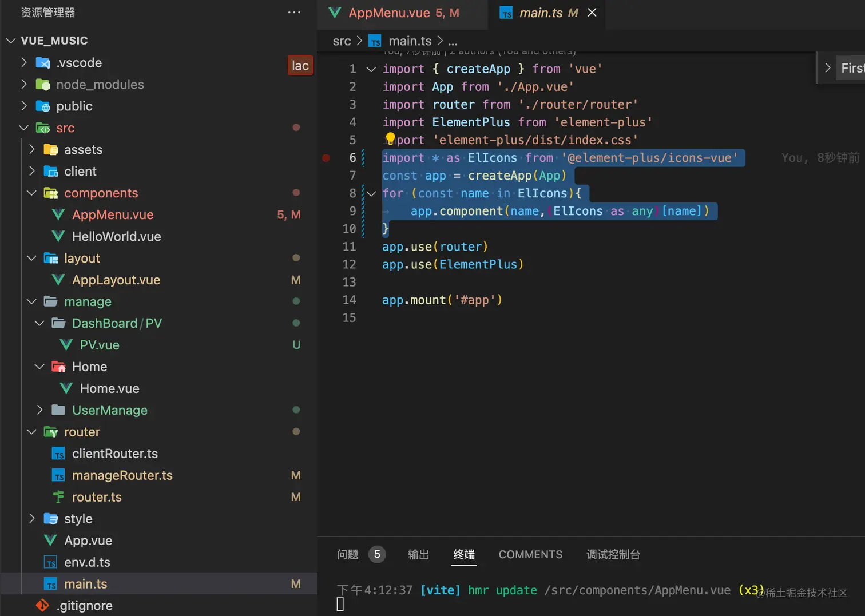Click the client folder icon

tap(51, 172)
